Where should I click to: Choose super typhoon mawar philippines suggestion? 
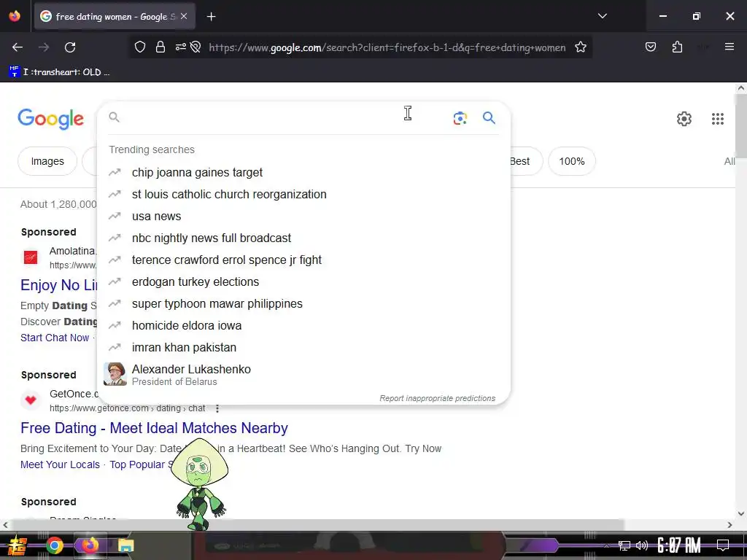[x=303, y=304]
